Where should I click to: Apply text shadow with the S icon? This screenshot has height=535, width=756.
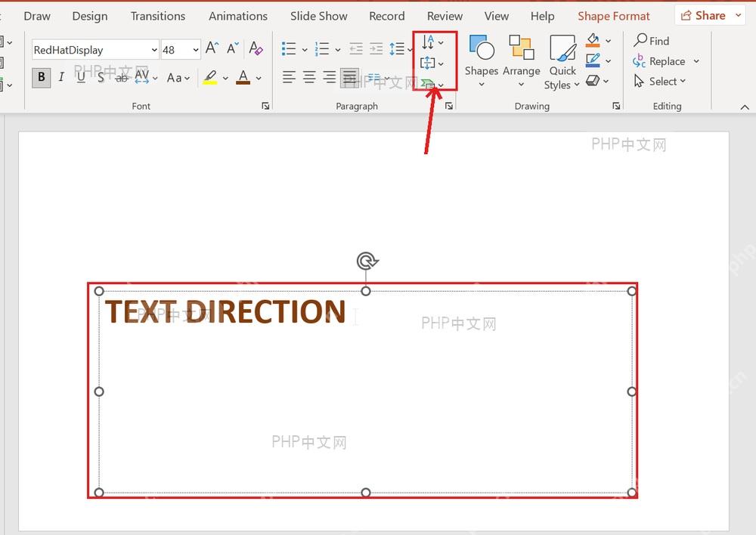[101, 77]
